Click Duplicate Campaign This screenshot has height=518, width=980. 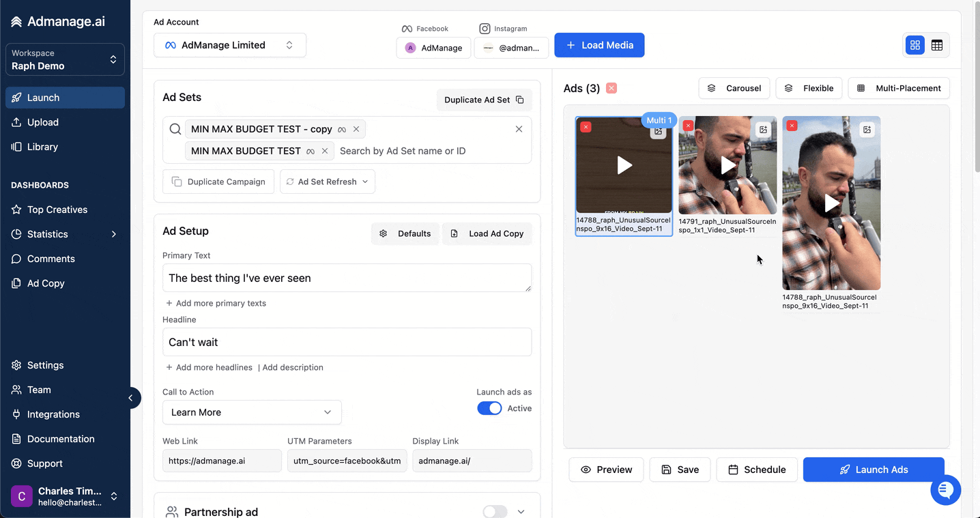(x=218, y=182)
